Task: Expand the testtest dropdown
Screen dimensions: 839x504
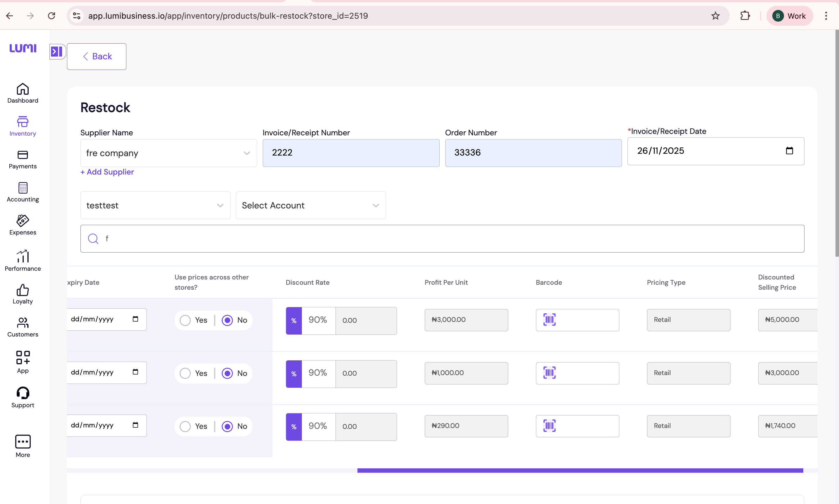Action: click(155, 206)
